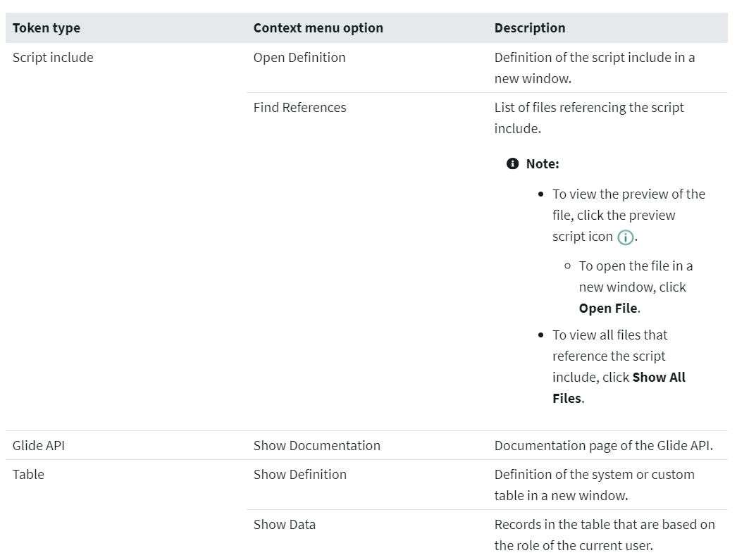Click 'Documentation page of the Glide API' text

604,445
